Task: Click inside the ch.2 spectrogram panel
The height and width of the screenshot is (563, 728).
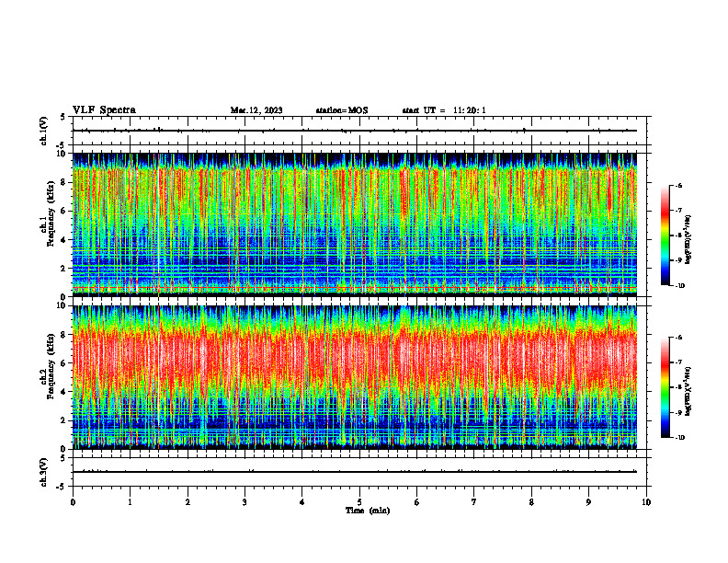Action: (355, 377)
